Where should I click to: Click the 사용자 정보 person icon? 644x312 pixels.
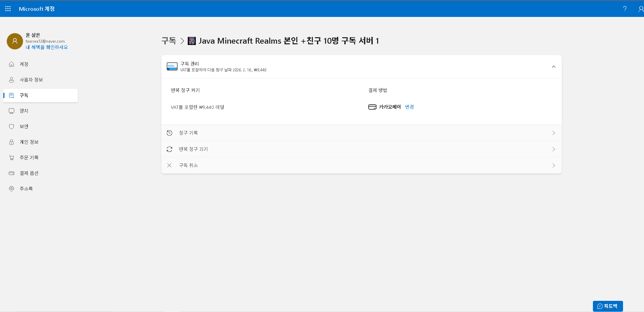(x=11, y=80)
